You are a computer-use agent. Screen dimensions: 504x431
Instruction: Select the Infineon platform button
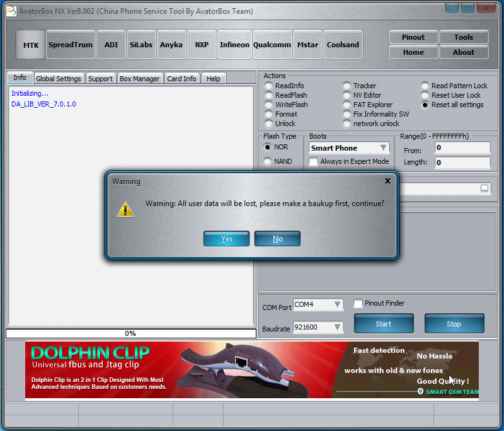point(234,45)
